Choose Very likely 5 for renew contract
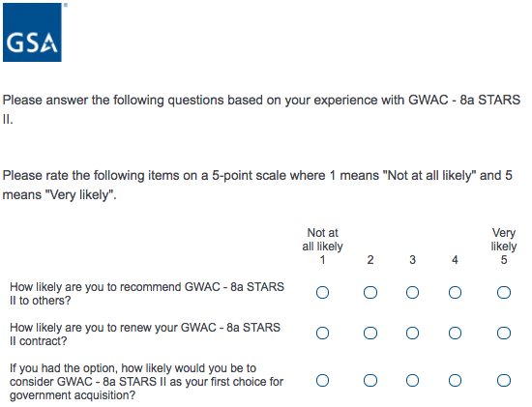532x407 pixels. click(504, 334)
